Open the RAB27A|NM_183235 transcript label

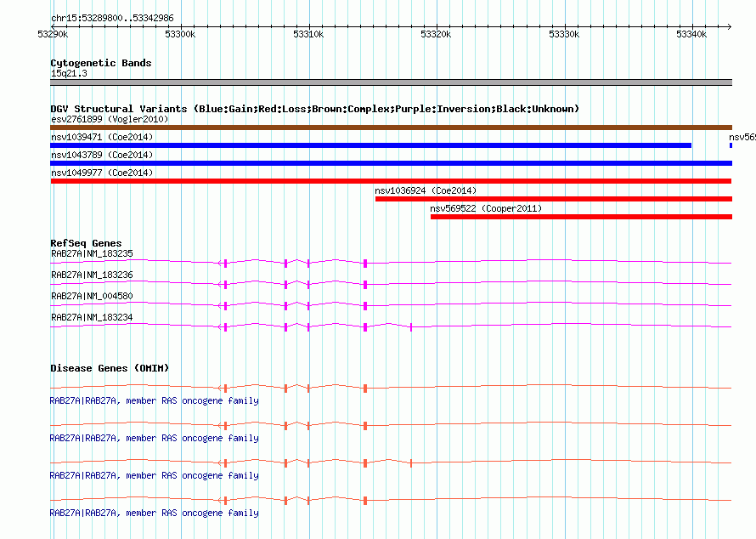pyautogui.click(x=92, y=253)
